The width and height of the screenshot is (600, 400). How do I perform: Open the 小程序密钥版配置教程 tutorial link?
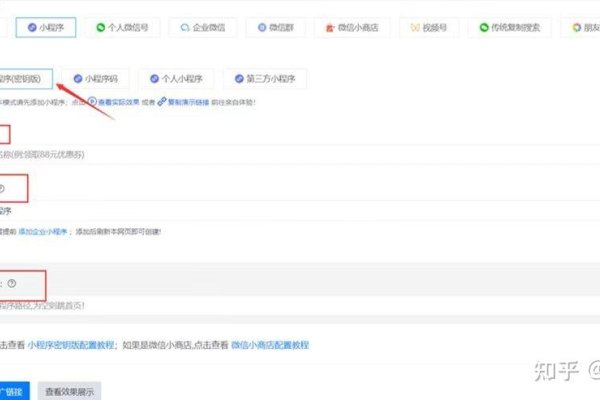[71, 345]
